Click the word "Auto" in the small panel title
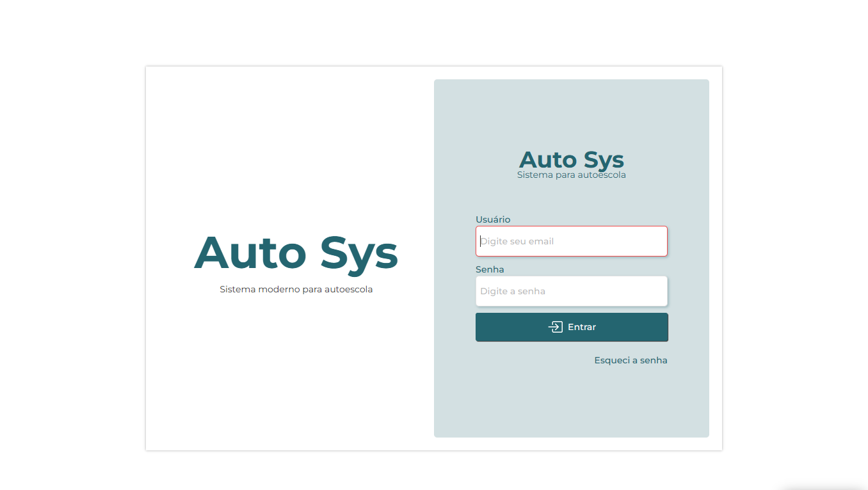The height and width of the screenshot is (490, 868). coord(543,159)
